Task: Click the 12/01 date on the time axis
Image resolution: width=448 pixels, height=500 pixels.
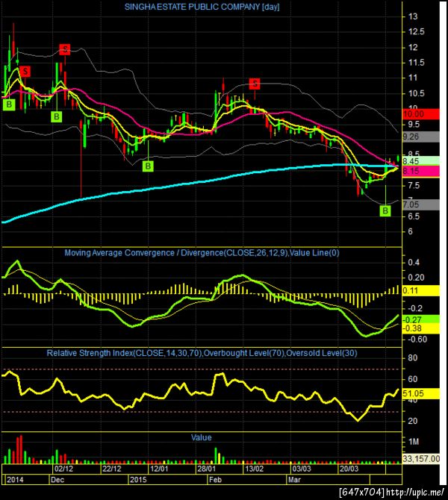Action: pos(159,469)
